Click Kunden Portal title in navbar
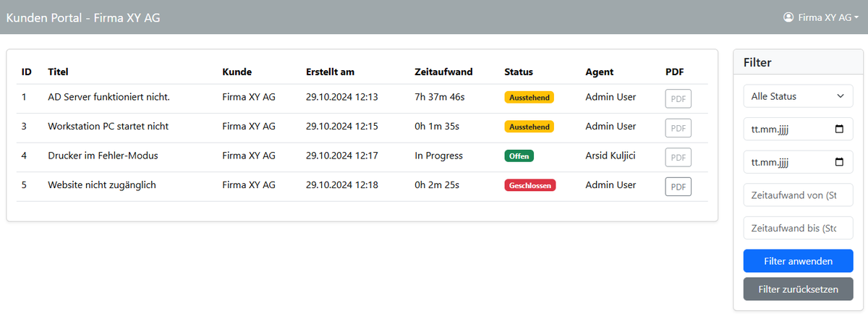Viewport: 868px width, 314px height. tap(83, 17)
